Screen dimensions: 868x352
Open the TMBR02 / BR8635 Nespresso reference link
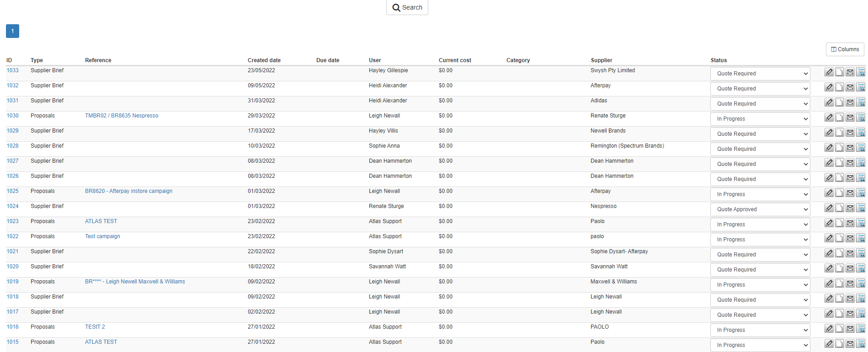coord(122,116)
